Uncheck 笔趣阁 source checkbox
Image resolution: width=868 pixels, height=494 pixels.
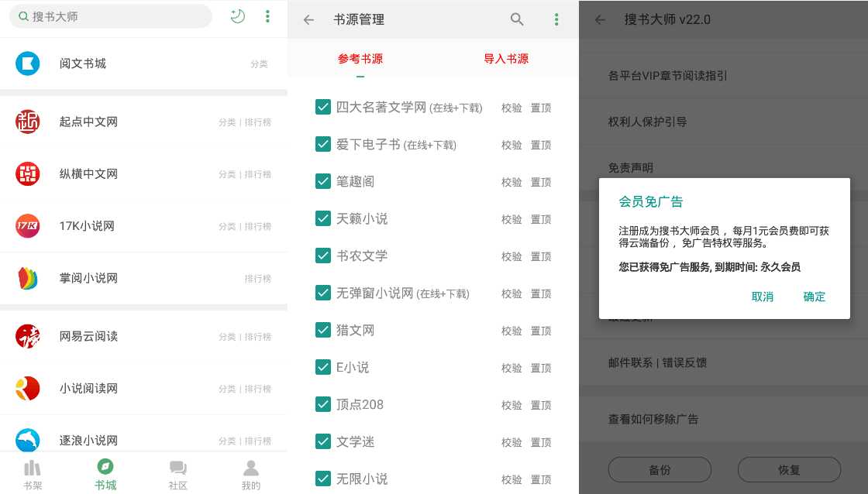click(x=322, y=181)
